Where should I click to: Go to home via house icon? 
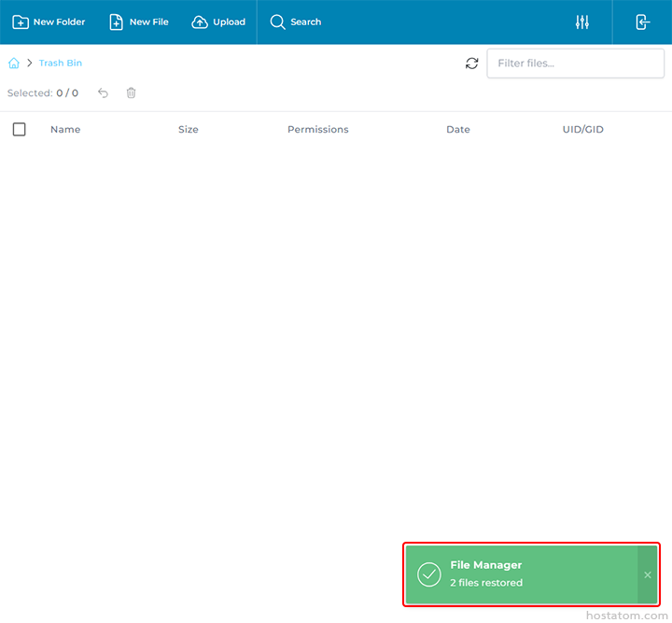(x=14, y=64)
